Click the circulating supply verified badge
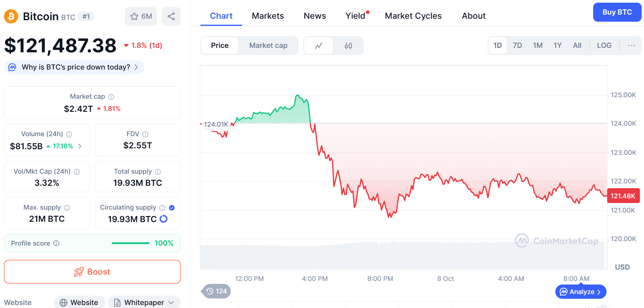The image size is (644, 308). coord(172,208)
